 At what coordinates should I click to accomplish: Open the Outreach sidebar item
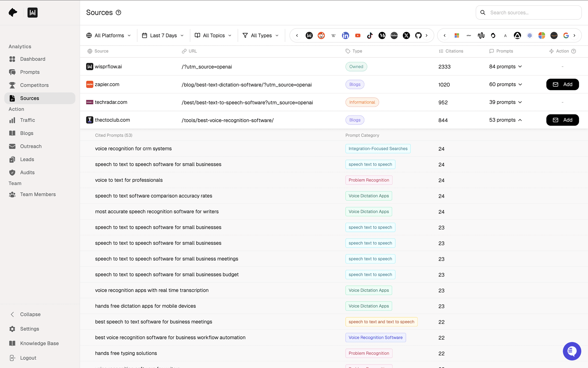(x=31, y=146)
